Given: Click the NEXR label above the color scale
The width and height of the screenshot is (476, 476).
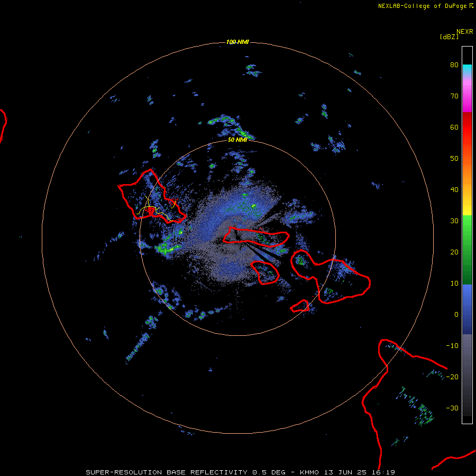Looking at the screenshot, I should point(465,32).
